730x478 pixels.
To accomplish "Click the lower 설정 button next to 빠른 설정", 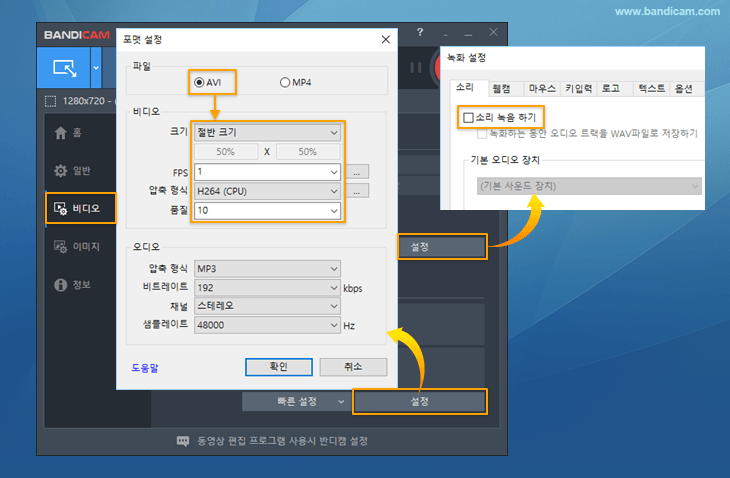I will (420, 401).
